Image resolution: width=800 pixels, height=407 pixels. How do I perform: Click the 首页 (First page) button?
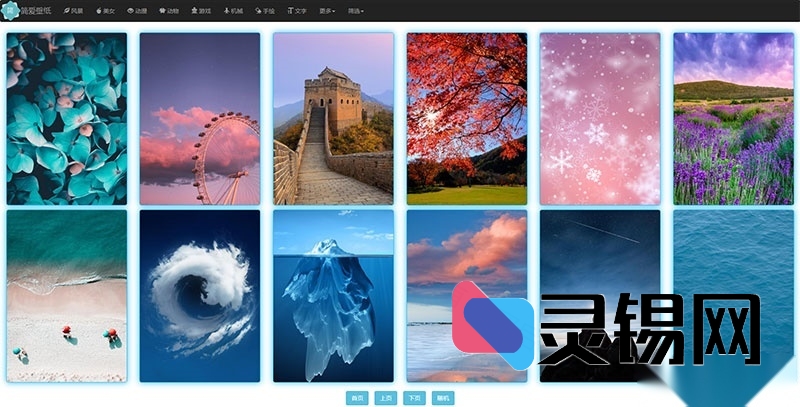(356, 398)
